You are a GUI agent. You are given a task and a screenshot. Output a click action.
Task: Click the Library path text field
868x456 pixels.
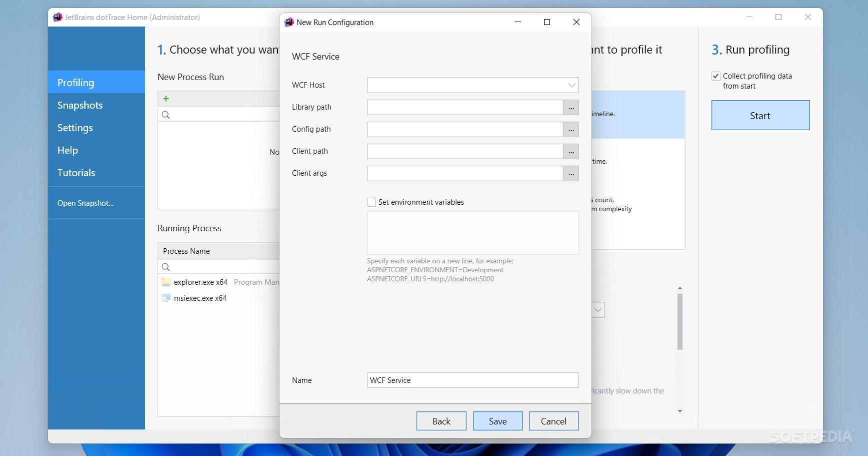[465, 108]
